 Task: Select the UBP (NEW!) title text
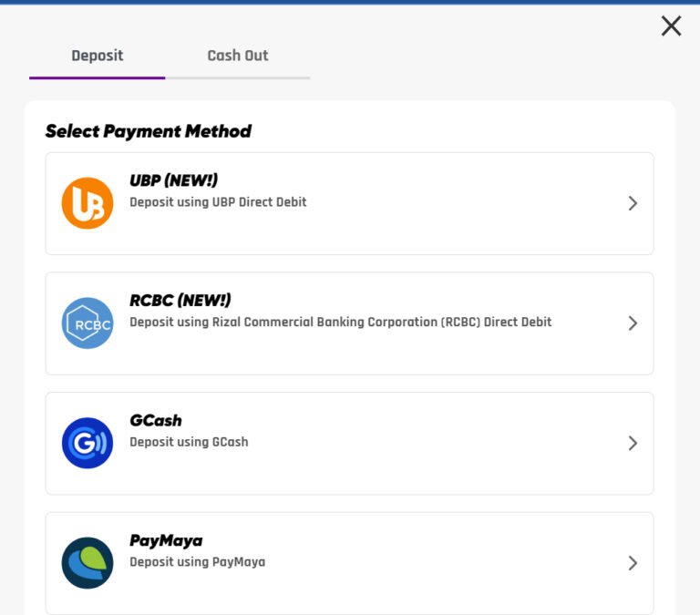point(173,180)
